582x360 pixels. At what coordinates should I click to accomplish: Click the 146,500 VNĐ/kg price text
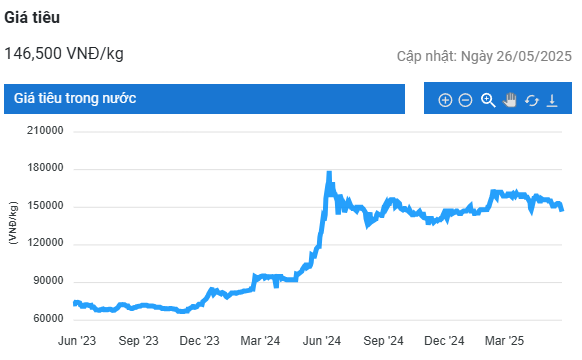tap(64, 53)
